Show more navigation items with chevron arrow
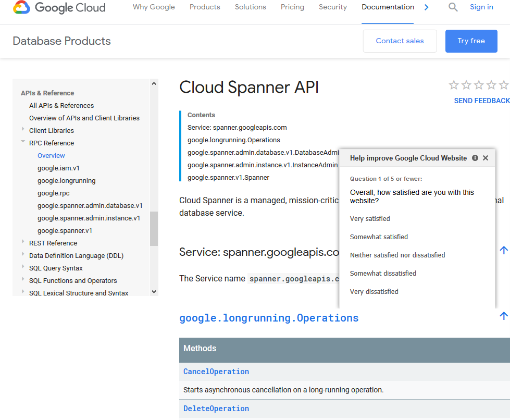The width and height of the screenshot is (510, 420). pyautogui.click(x=427, y=7)
